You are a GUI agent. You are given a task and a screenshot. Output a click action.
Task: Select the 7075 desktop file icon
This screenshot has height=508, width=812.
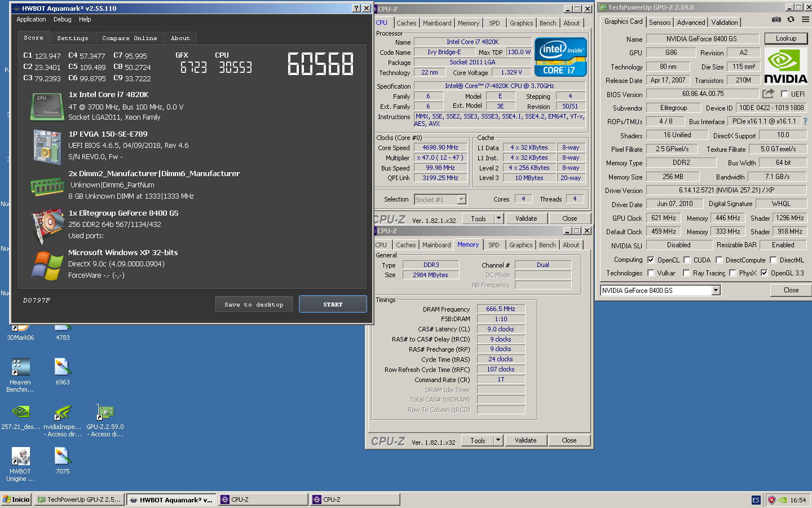tap(63, 461)
